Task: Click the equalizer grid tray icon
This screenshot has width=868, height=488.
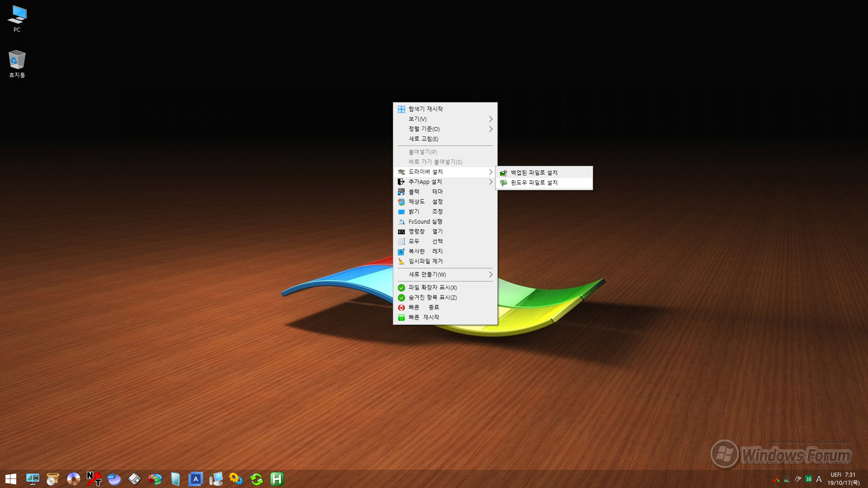Action: click(x=787, y=479)
